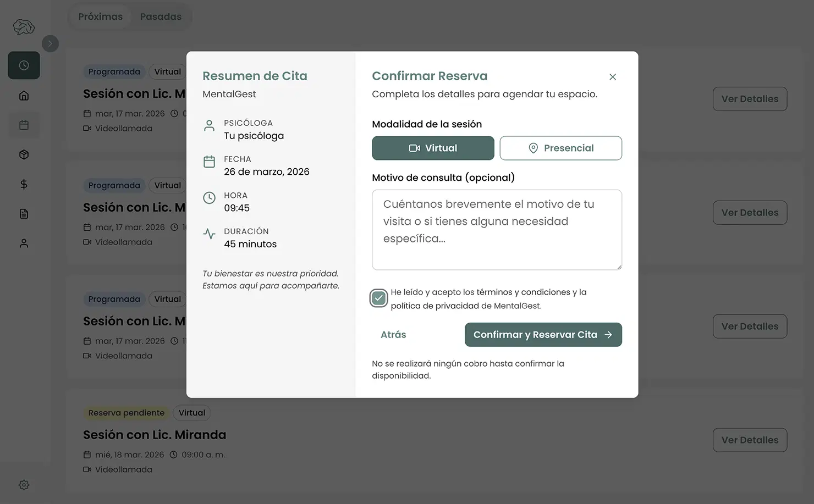Viewport: 814px width, 504px height.
Task: Close the Confirmar Reserva dialog
Action: (613, 77)
